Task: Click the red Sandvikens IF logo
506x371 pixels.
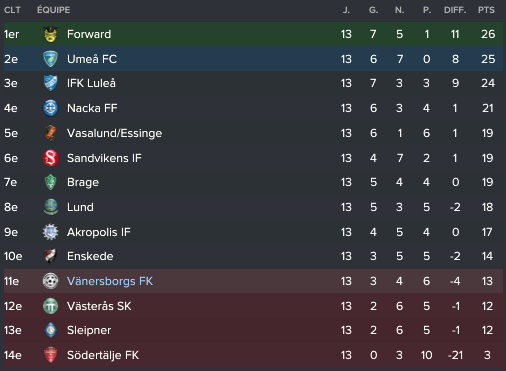Action: pyautogui.click(x=51, y=158)
